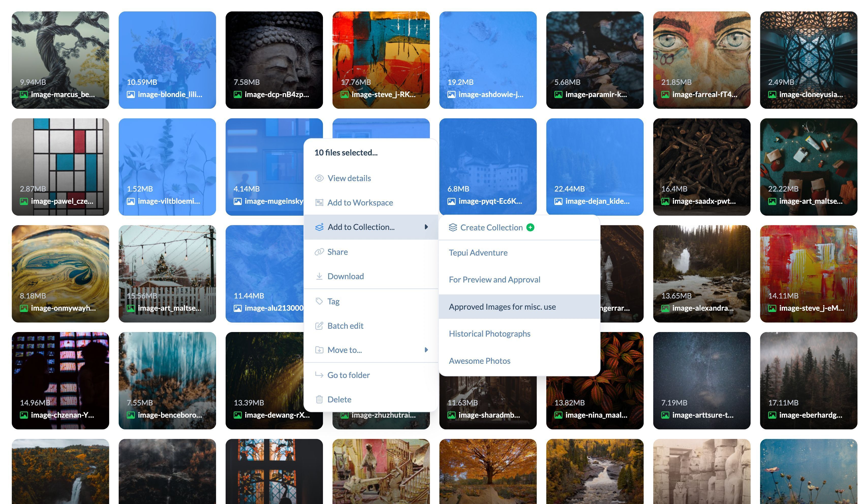Expand the Move to submenu arrow
868x504 pixels.
pyautogui.click(x=426, y=350)
